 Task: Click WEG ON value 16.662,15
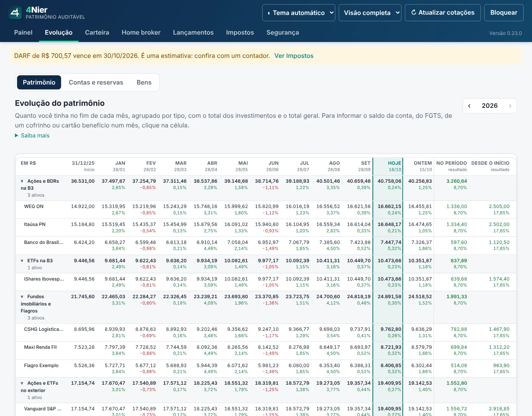click(x=389, y=206)
